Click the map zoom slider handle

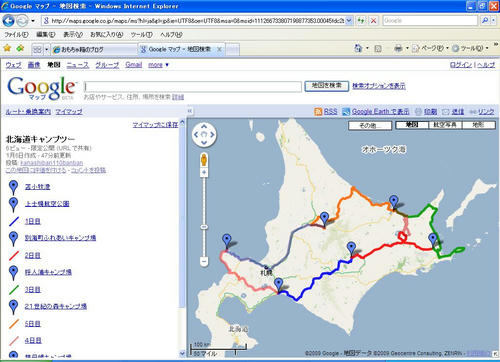[204, 227]
